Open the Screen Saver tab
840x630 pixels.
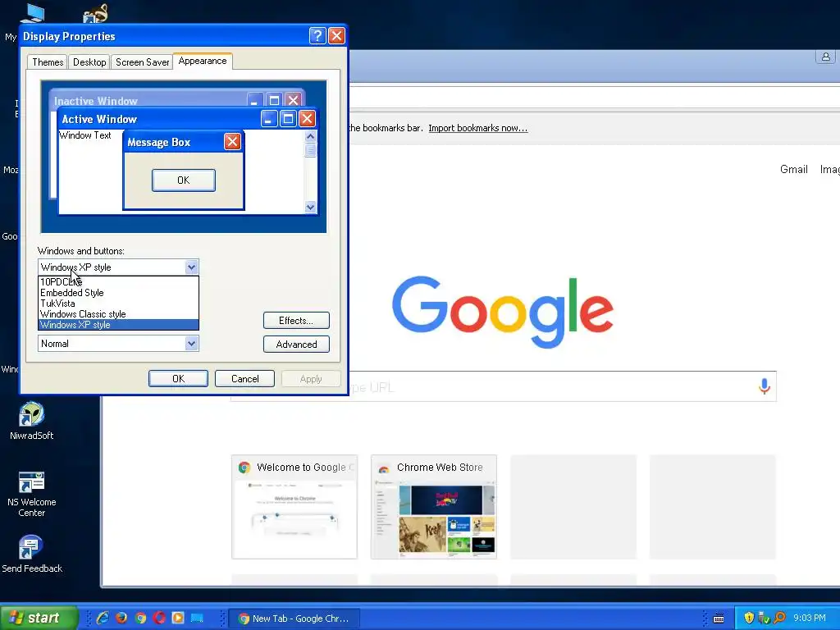142,62
